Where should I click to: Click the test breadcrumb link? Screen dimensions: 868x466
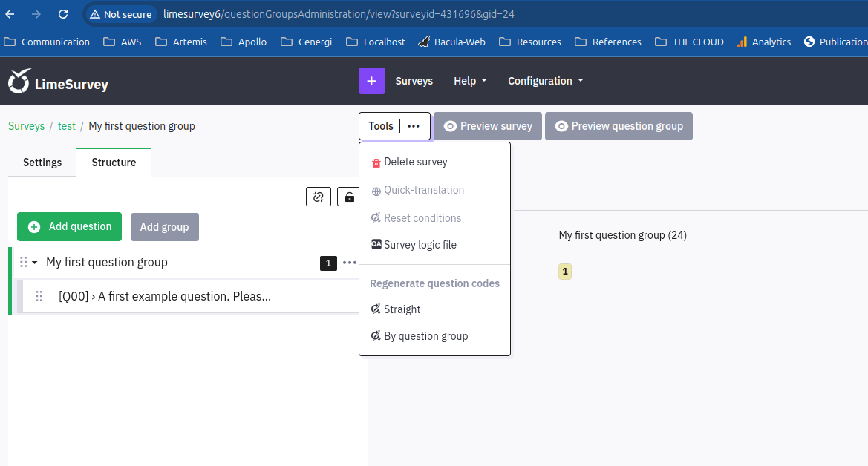click(67, 126)
